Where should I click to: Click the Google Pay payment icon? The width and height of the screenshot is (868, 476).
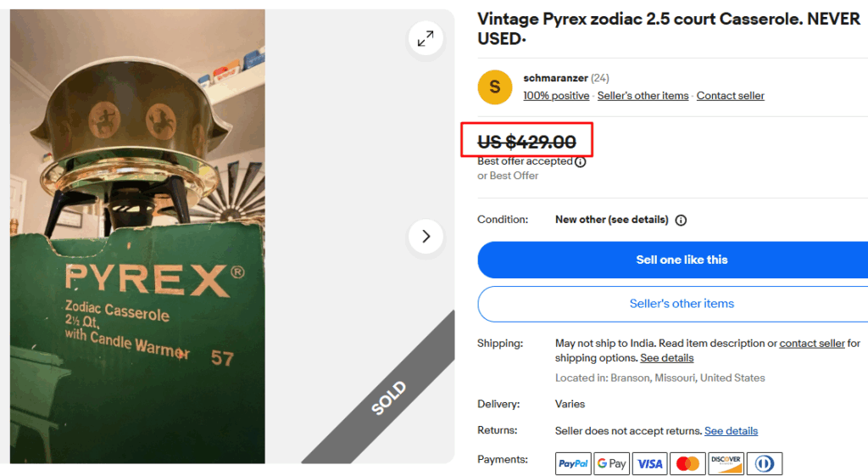pyautogui.click(x=611, y=463)
